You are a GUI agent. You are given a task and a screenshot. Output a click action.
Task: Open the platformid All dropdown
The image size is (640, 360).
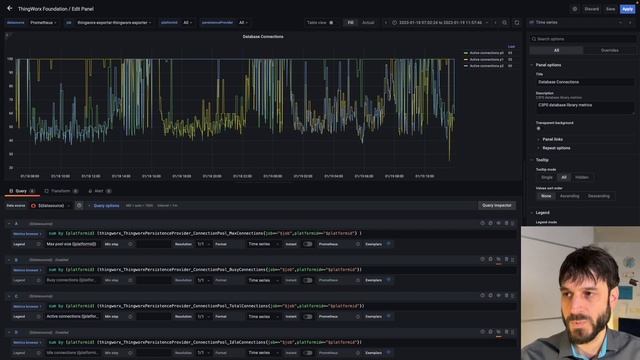click(x=187, y=22)
